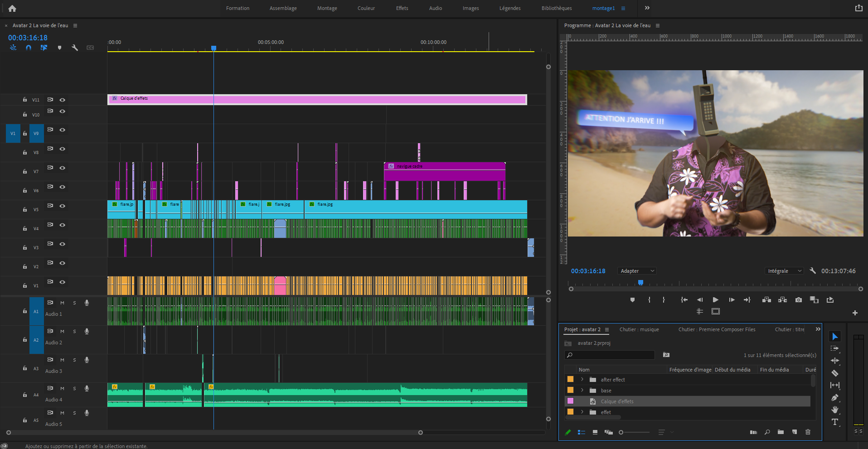This screenshot has width=868, height=449.
Task: Open Chutier : Premiere Composer Files tab
Action: coord(717,329)
